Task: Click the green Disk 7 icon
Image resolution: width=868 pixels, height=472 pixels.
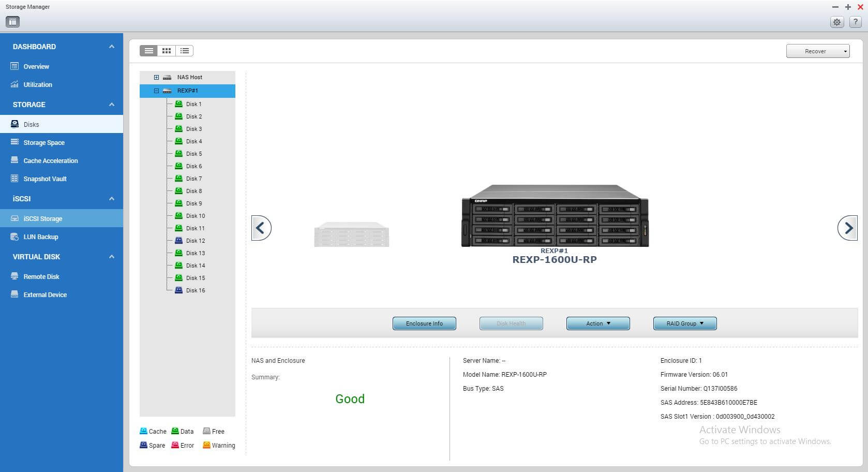Action: (x=178, y=178)
